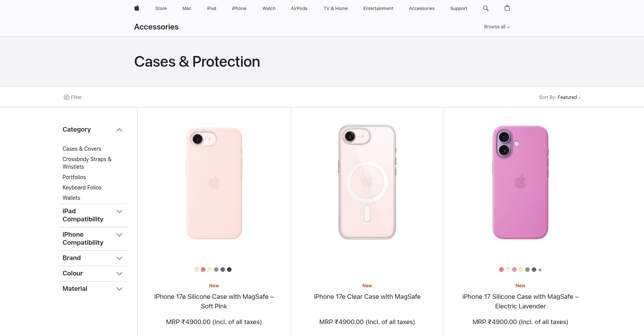Select red colour swatch for Soft Pink case
644x336 pixels.
(203, 270)
